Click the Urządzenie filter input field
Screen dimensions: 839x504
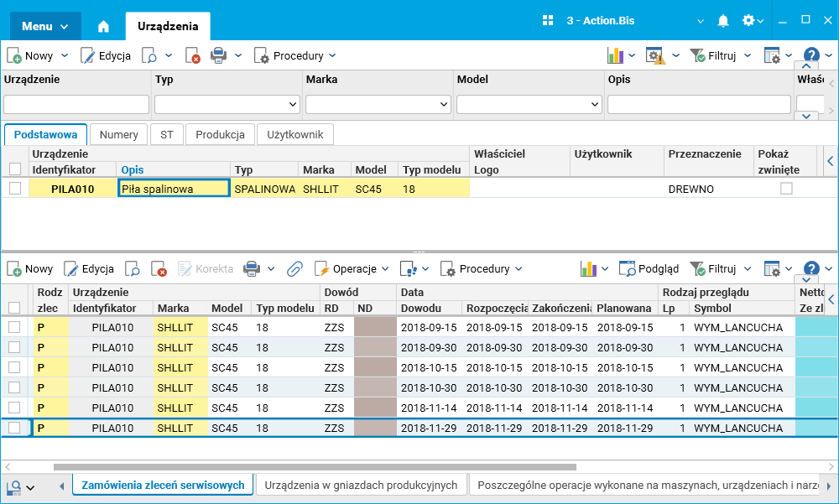(x=76, y=105)
